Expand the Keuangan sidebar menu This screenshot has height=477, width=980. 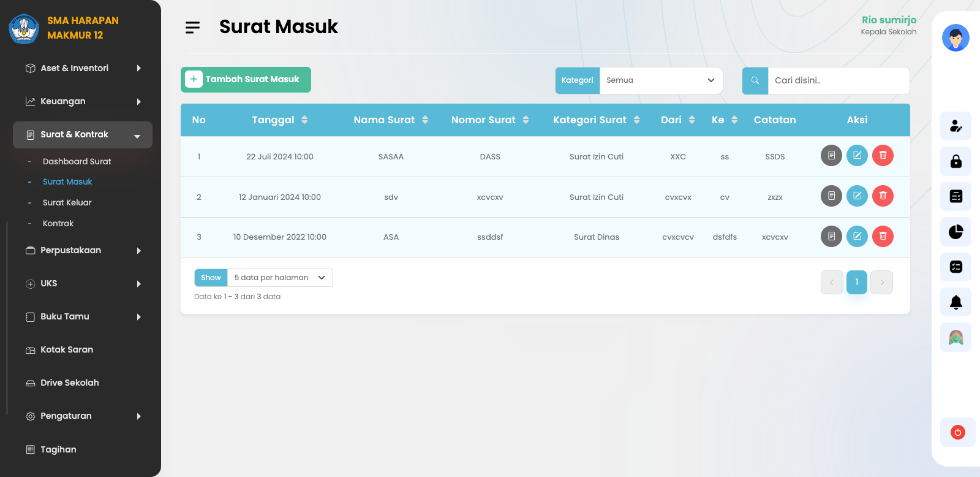click(83, 102)
